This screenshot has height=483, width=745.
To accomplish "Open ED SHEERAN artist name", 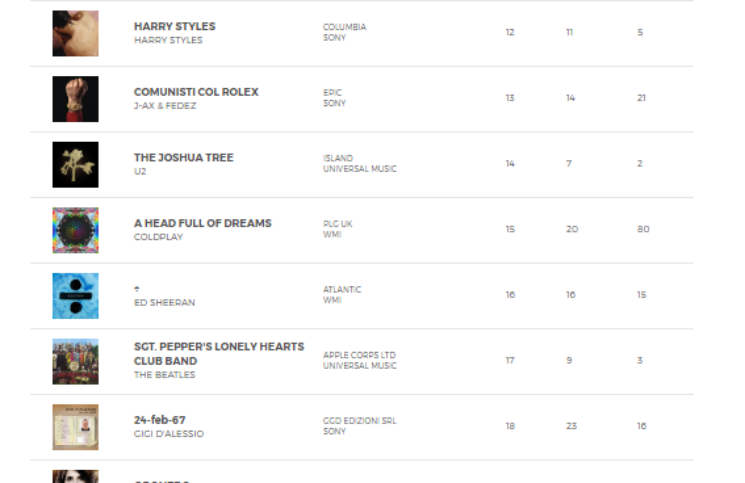I will click(164, 302).
